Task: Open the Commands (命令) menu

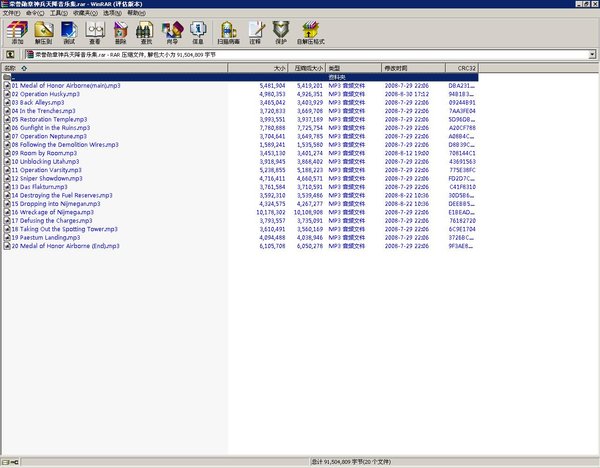Action: (x=35, y=13)
